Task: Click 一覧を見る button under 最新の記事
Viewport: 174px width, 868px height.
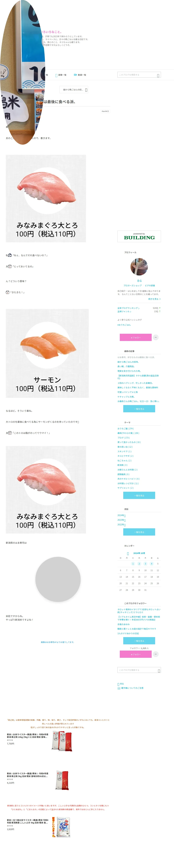Action: (139, 409)
